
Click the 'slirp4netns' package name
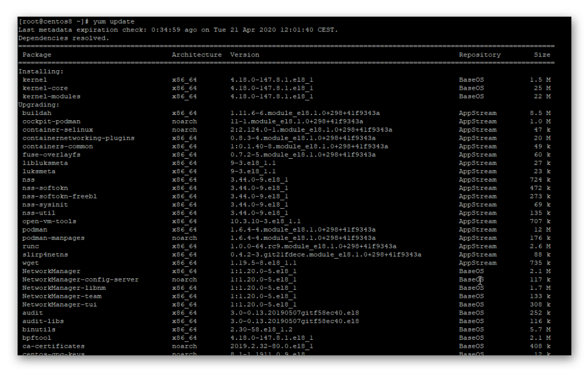tap(45, 255)
